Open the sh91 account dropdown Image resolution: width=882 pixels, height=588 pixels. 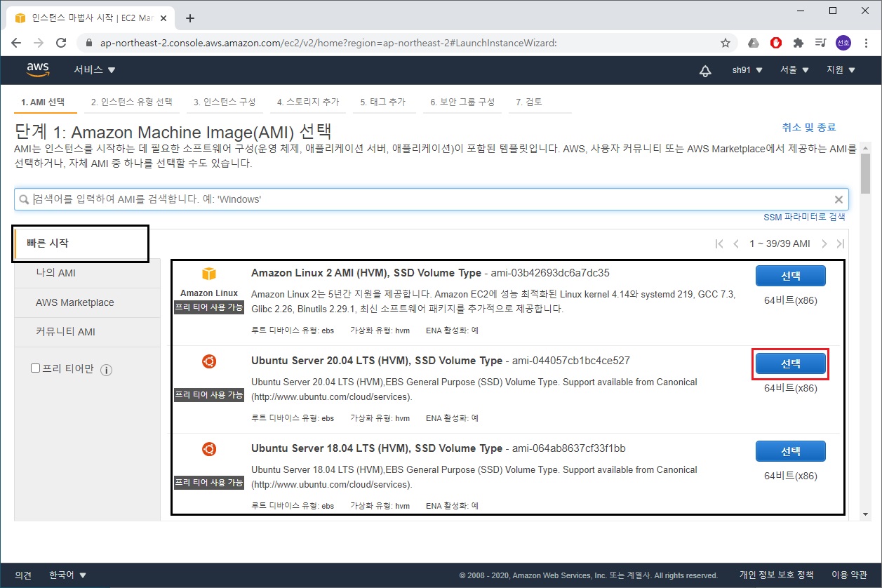[747, 70]
